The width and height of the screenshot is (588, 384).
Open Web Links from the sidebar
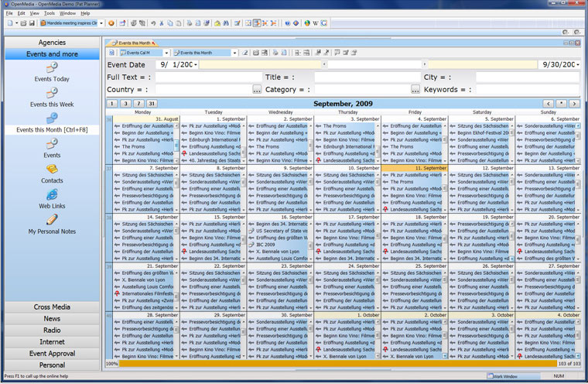coord(52,194)
